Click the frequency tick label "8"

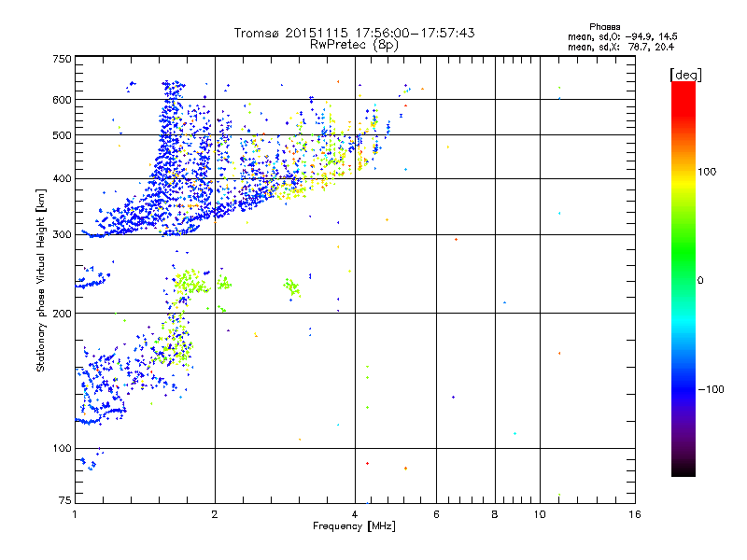point(495,514)
